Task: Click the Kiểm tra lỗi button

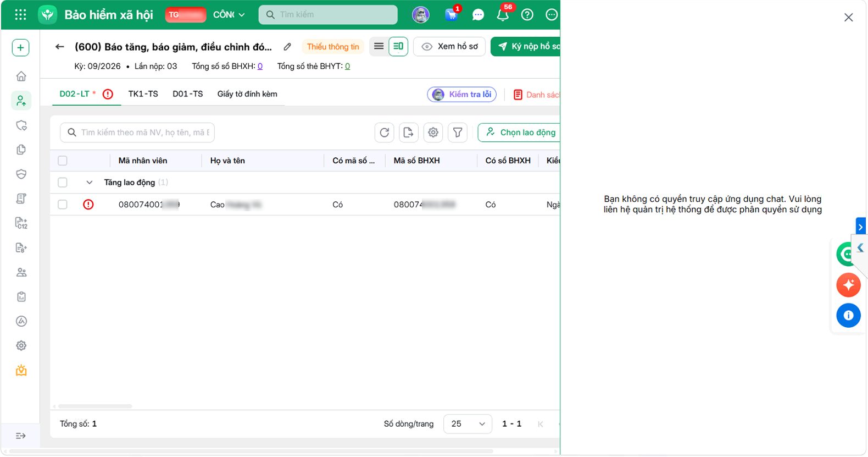Action: 462,95
